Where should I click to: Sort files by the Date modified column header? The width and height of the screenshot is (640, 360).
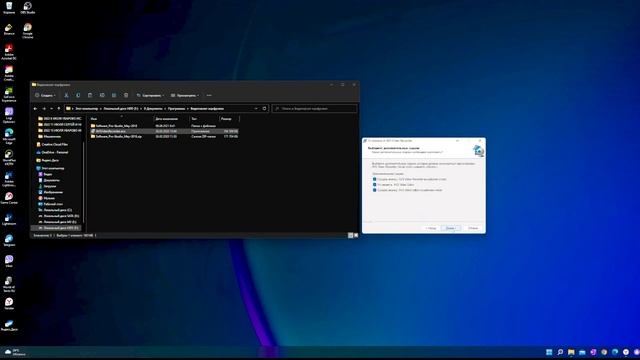tap(171, 119)
